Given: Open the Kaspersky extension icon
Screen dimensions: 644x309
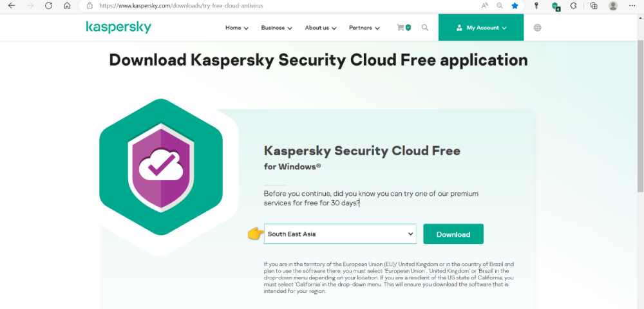Looking at the screenshot, I should coord(555,6).
